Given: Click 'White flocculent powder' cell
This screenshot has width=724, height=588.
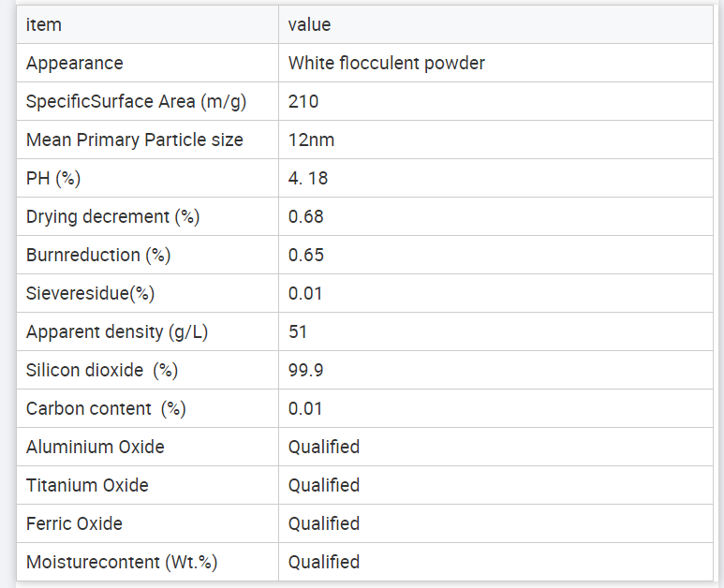Looking at the screenshot, I should pos(495,64).
